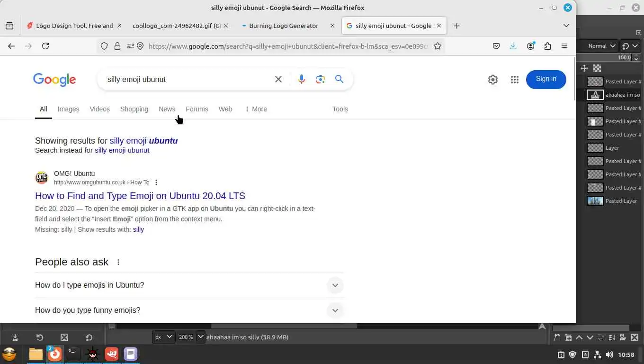Click the Firefox URL address bar

click(288, 46)
